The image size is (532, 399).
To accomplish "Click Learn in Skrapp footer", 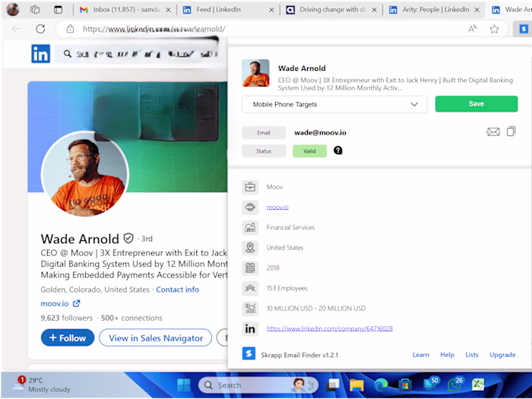I will point(421,355).
